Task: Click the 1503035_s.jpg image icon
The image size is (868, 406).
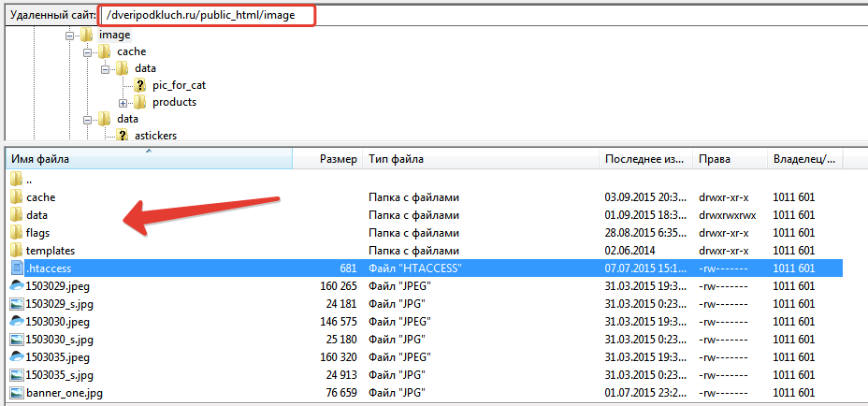Action: pos(17,374)
